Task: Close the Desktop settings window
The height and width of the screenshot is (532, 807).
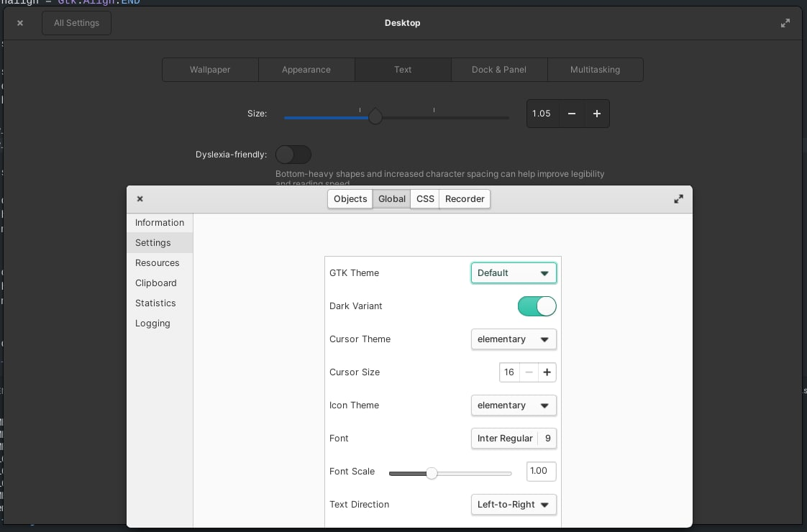Action: point(20,23)
